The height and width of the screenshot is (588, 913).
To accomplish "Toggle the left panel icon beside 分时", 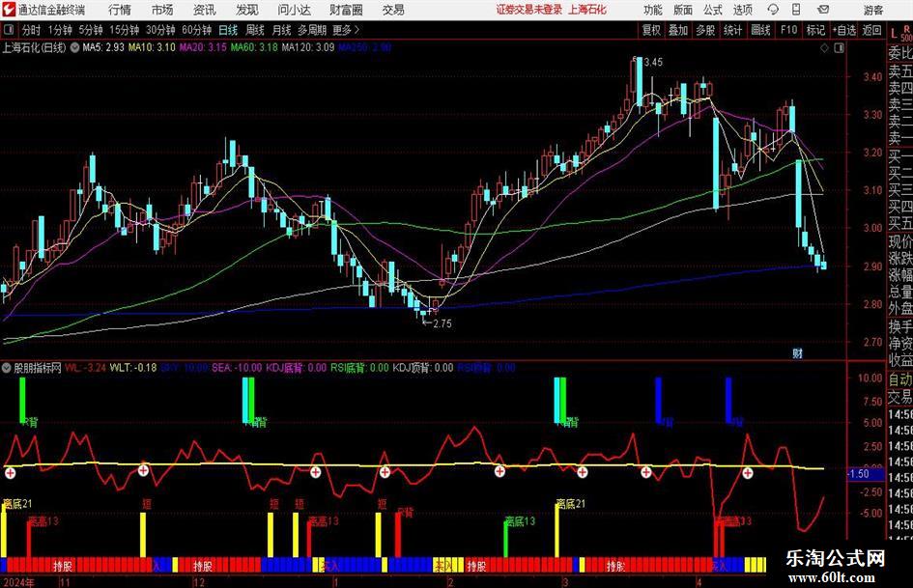I will (8, 30).
